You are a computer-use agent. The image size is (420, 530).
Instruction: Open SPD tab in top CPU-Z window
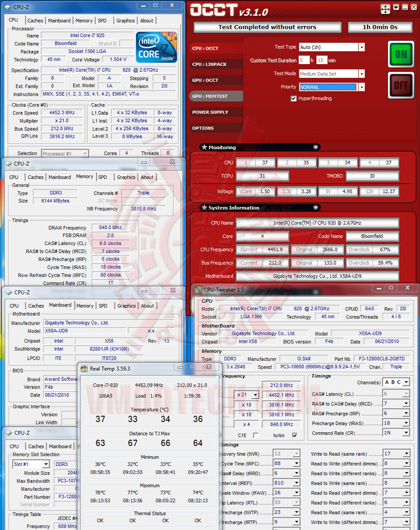tap(102, 20)
